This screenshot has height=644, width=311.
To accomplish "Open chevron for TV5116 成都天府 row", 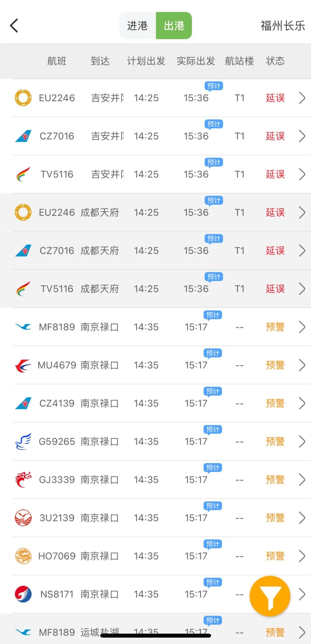I will [x=302, y=289].
